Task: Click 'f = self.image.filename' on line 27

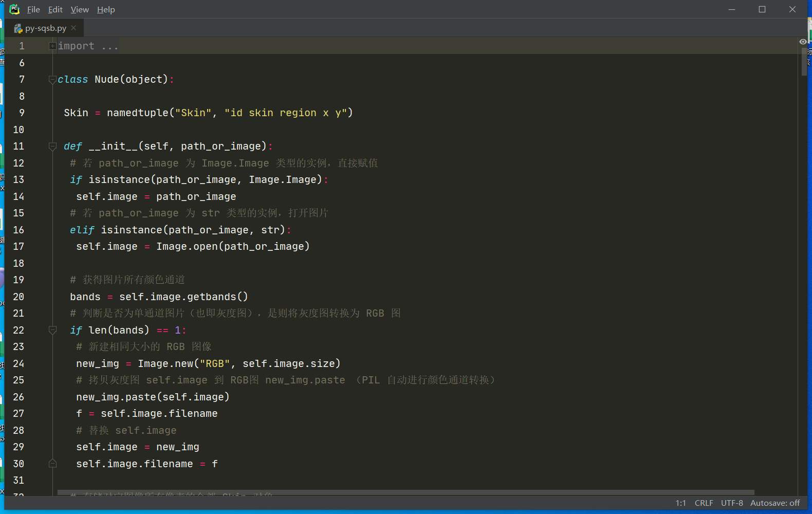Action: click(x=147, y=414)
